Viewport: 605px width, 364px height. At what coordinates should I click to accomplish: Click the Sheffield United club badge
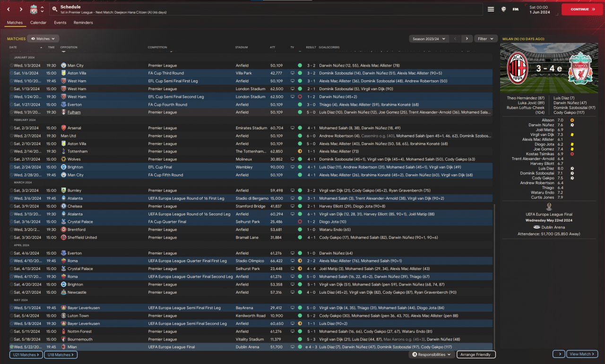pos(64,237)
